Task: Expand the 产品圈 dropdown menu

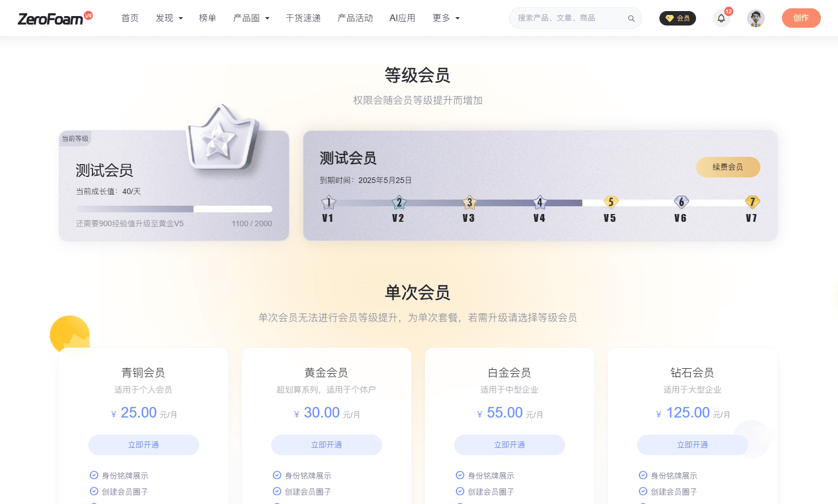Action: click(251, 18)
